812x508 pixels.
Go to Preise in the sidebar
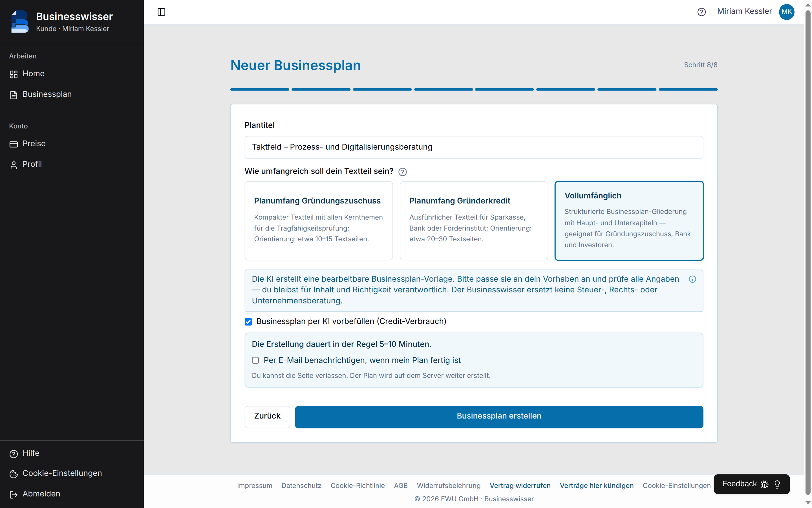(72, 144)
